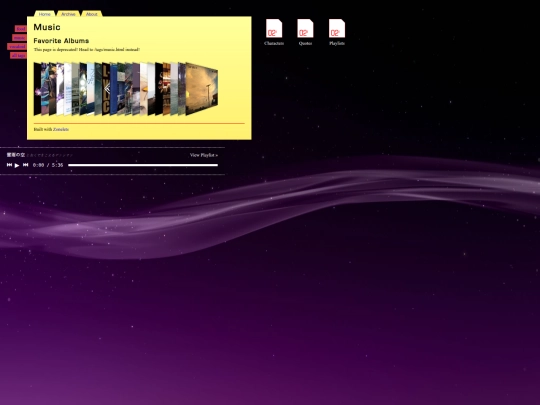Switch to the Home tab
540x405 pixels.
(x=44, y=14)
